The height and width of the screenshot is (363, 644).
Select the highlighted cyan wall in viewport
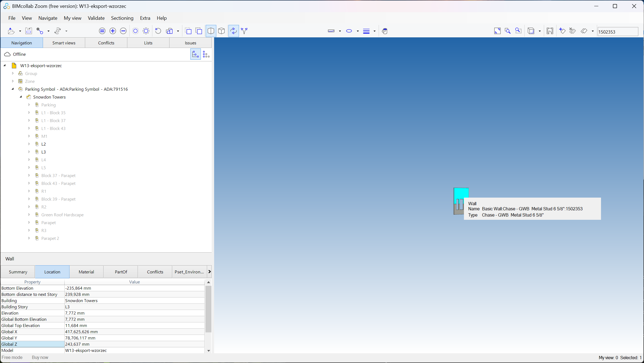pos(461,194)
